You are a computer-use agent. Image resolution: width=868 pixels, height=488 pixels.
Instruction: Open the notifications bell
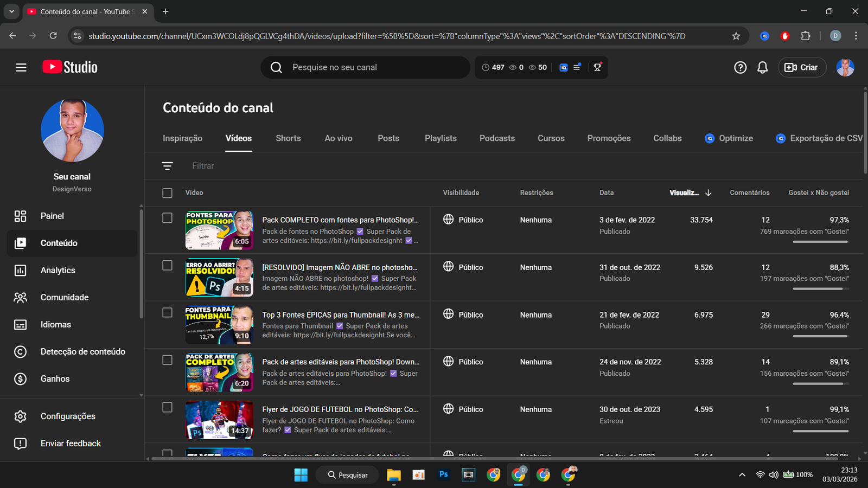click(762, 67)
